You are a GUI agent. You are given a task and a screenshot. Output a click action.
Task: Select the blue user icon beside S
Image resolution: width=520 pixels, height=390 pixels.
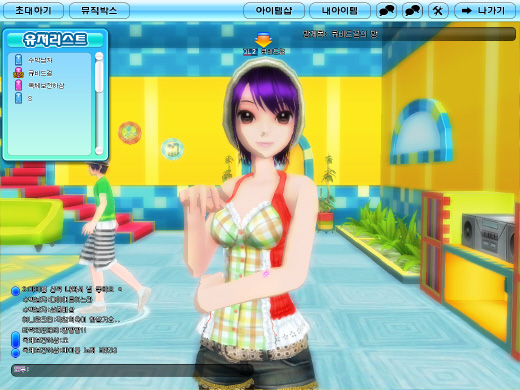(19, 98)
